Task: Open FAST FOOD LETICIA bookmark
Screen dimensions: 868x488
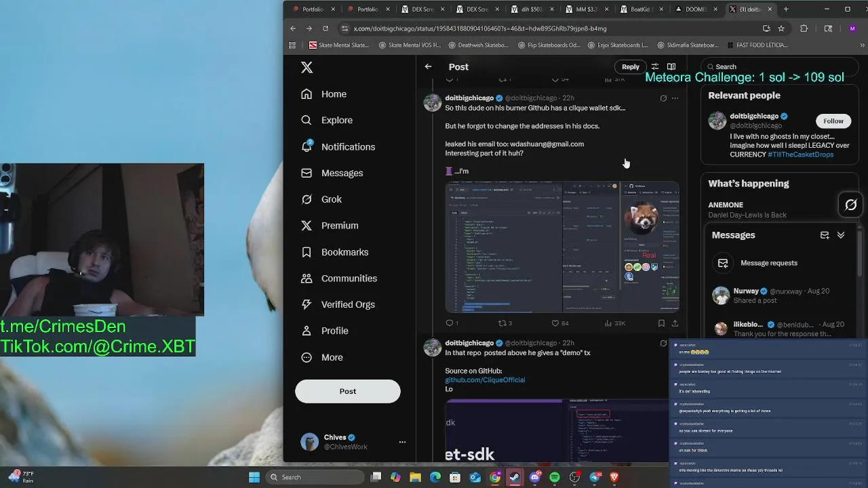Action: tap(757, 45)
